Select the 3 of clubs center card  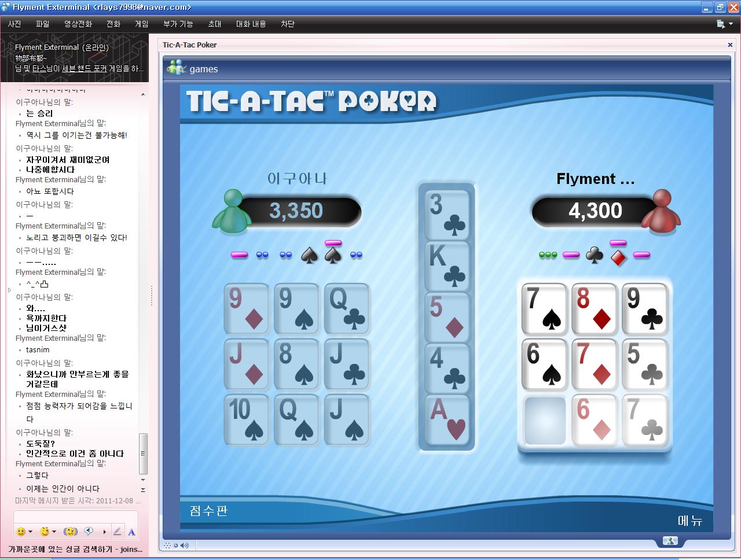pos(447,215)
